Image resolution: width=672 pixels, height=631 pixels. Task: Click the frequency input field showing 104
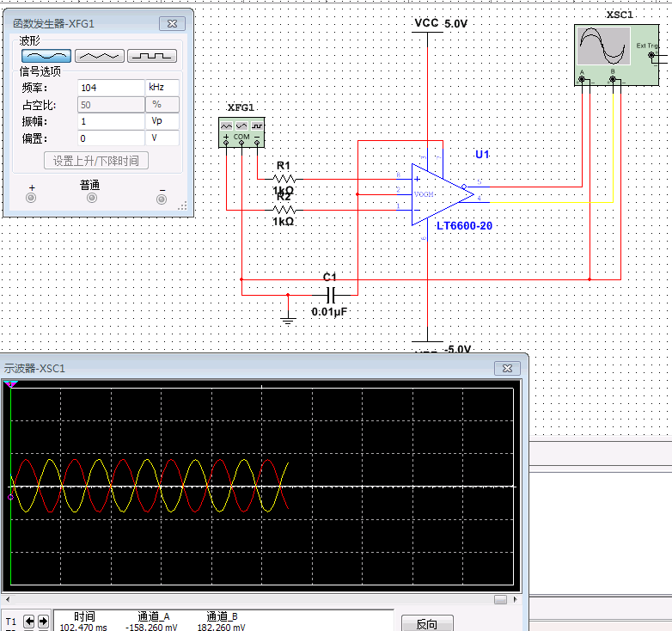click(x=110, y=88)
